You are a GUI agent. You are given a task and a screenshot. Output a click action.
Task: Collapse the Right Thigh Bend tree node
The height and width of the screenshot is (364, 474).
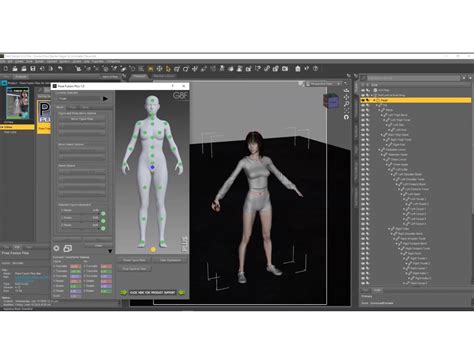pyautogui.click(x=382, y=135)
